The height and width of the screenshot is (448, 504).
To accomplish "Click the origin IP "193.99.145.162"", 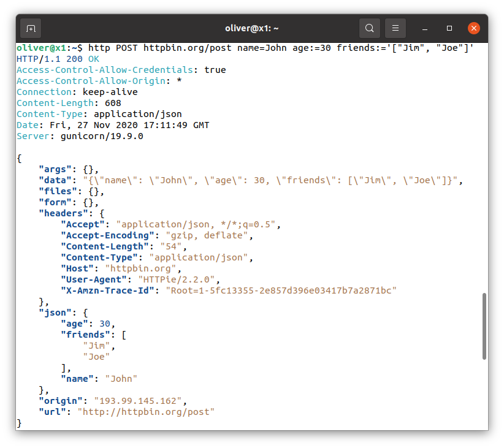I will pos(137,401).
